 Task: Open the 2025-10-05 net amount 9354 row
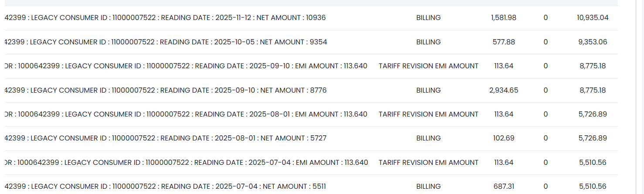pos(166,42)
